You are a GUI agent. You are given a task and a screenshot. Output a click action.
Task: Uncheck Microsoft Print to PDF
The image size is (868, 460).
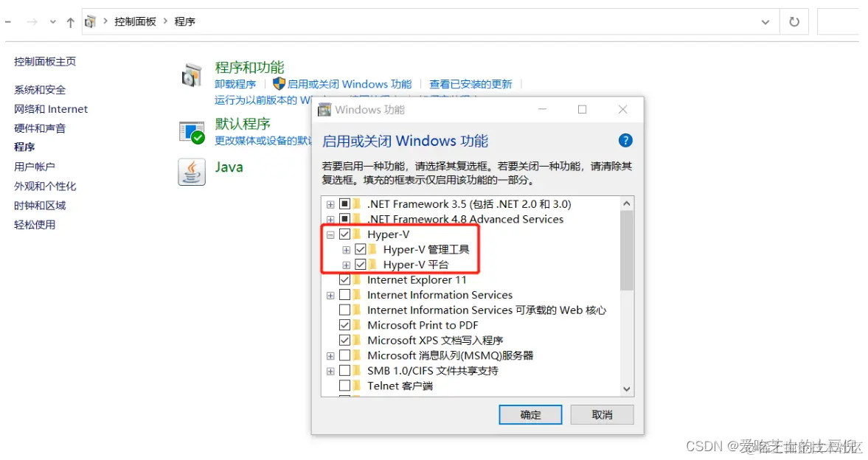point(344,325)
